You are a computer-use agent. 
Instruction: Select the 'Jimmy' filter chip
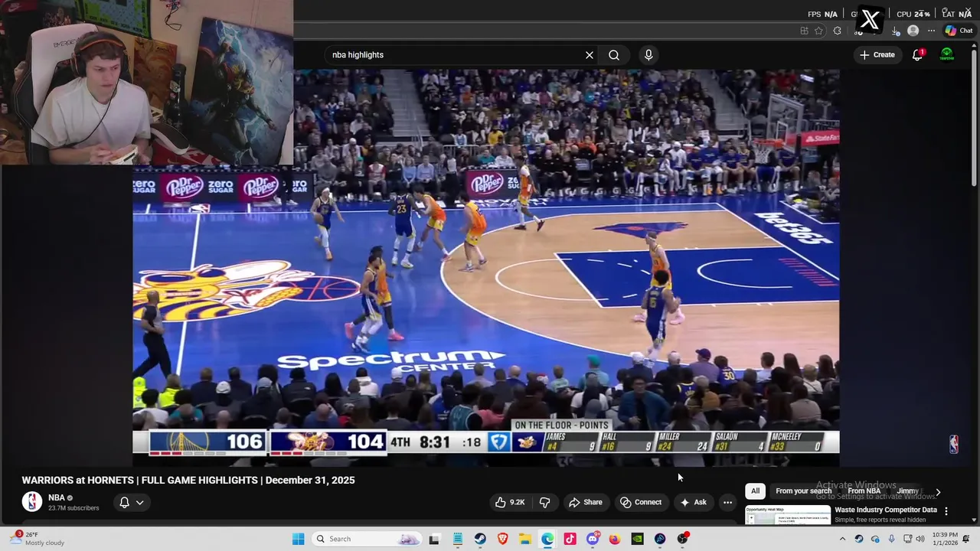pos(907,491)
